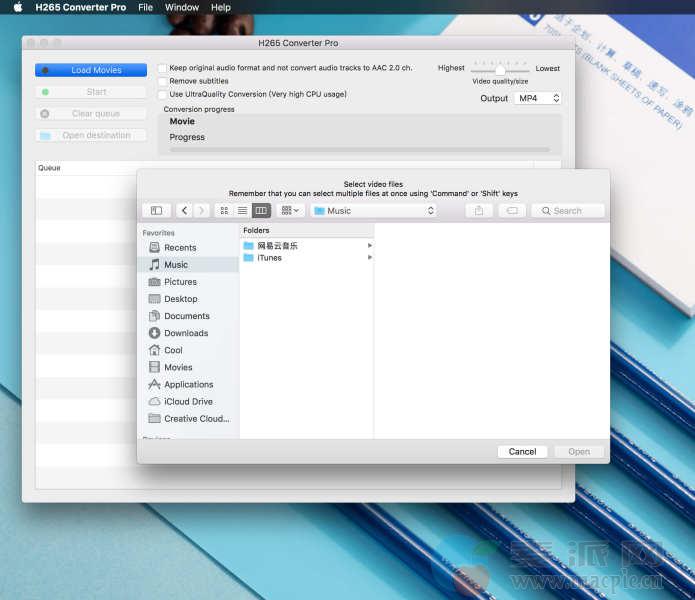Open the Output format MP4 dropdown

538,98
